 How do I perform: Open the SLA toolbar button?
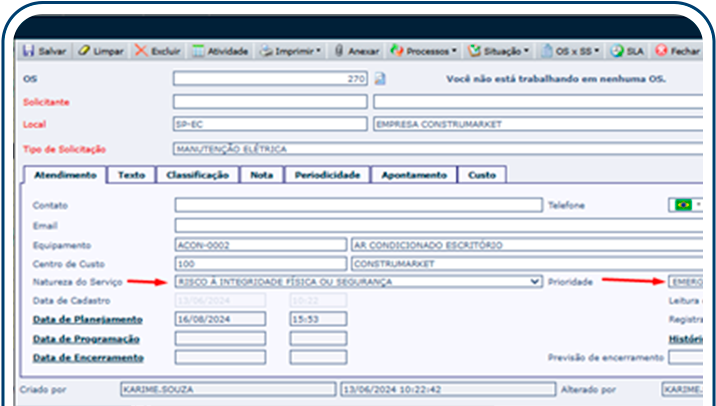(x=627, y=50)
